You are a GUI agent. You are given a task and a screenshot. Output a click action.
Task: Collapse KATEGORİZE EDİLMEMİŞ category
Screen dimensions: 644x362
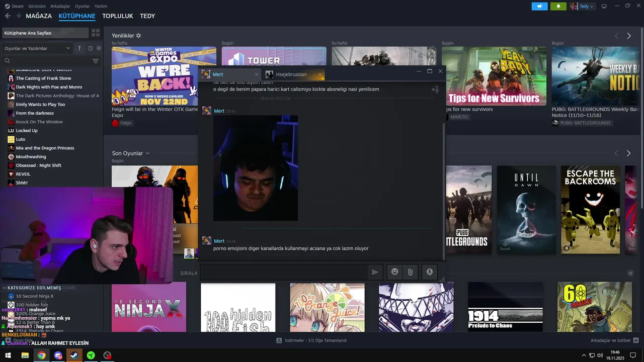click(39, 288)
